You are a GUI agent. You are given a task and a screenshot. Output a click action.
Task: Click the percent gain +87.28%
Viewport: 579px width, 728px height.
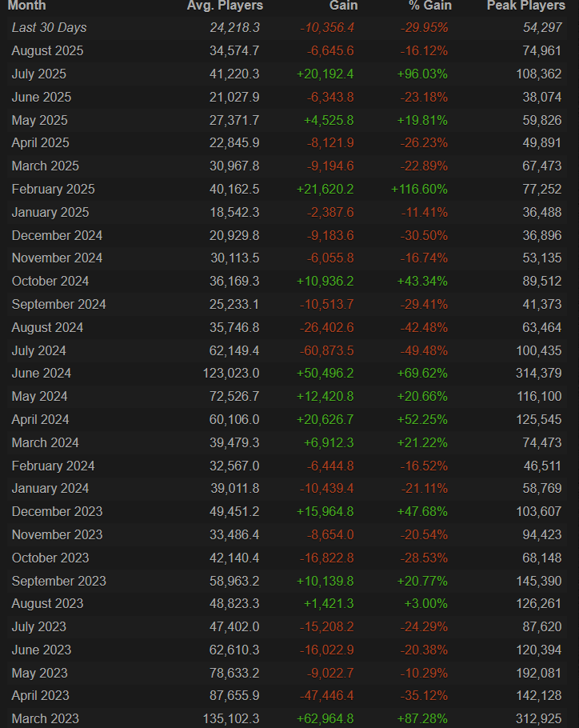pos(422,718)
